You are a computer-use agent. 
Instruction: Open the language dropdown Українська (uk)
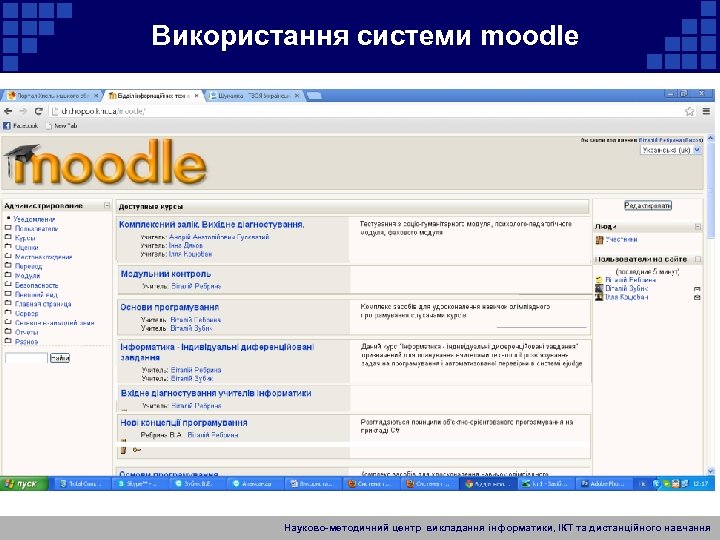point(671,150)
